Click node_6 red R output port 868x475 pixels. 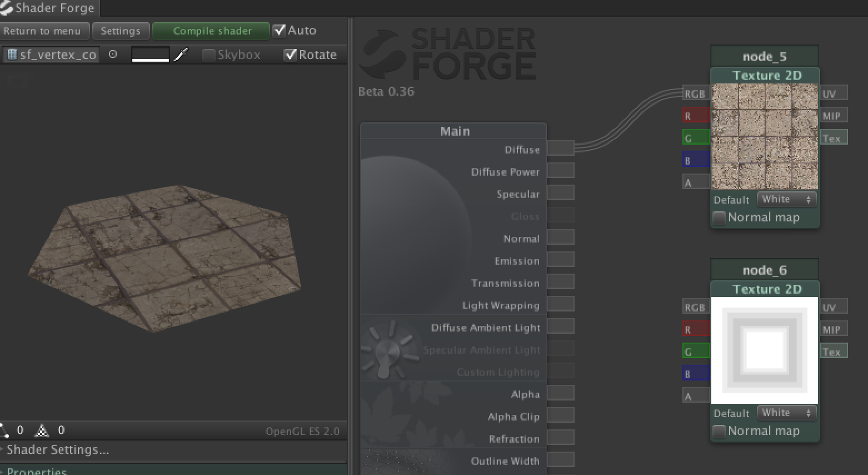point(696,329)
